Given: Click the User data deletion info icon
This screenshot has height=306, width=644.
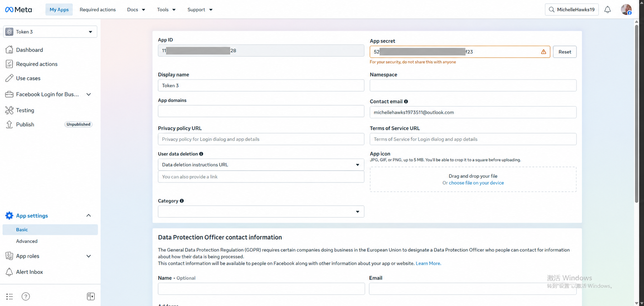Looking at the screenshot, I should [x=201, y=154].
